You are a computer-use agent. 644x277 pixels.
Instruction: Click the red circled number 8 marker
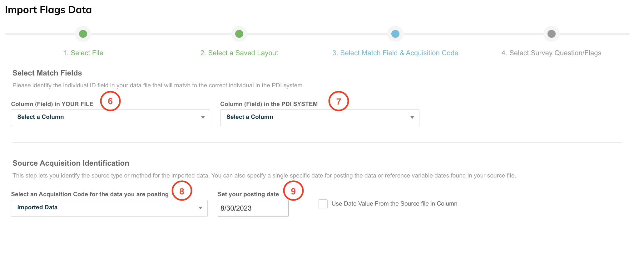point(182,191)
